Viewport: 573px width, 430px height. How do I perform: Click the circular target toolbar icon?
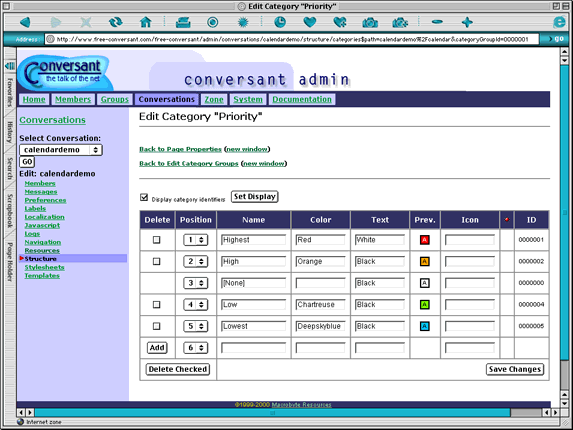tap(213, 23)
